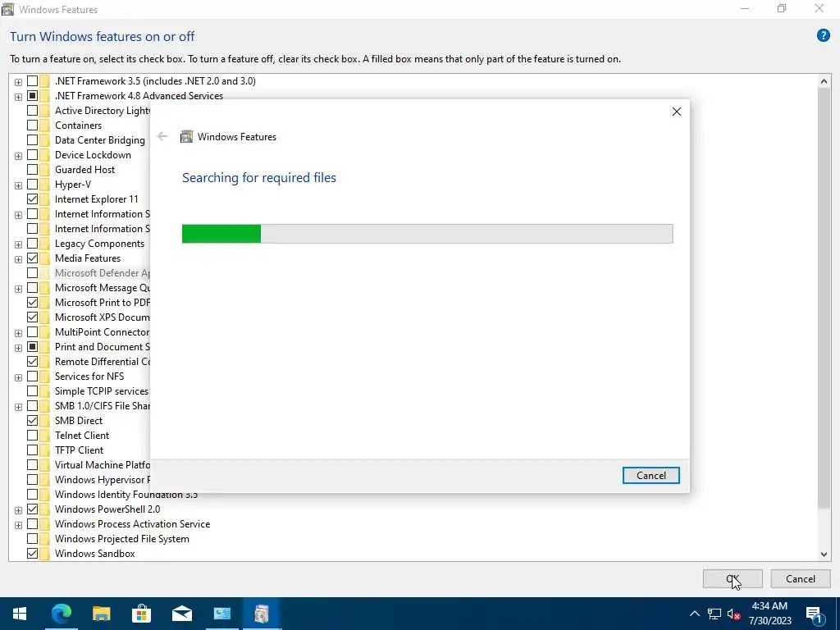Click the vertical scrollbar thumb

click(824, 299)
